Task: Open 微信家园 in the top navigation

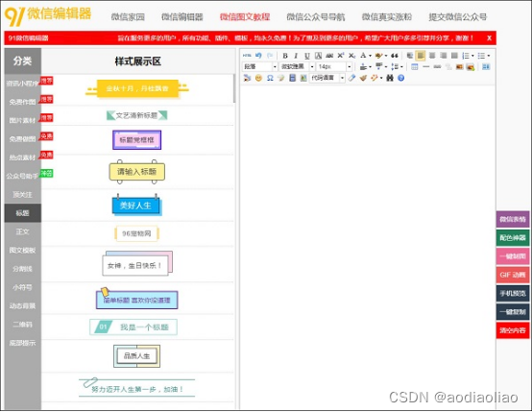Action: point(128,17)
